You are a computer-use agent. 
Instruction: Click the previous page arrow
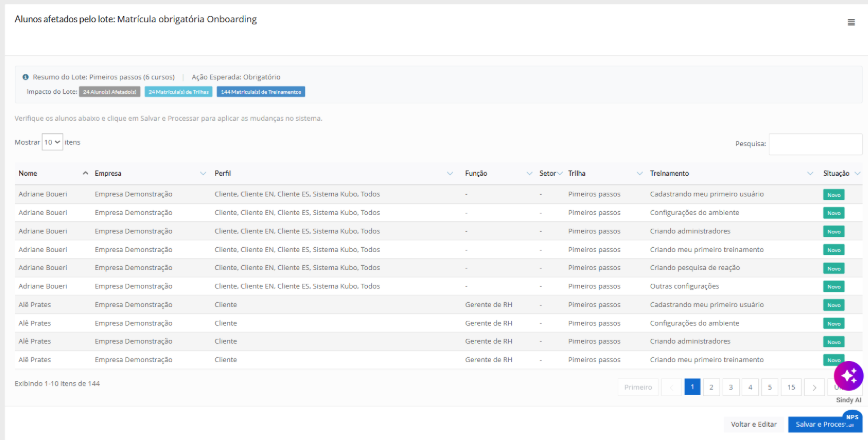coord(671,387)
